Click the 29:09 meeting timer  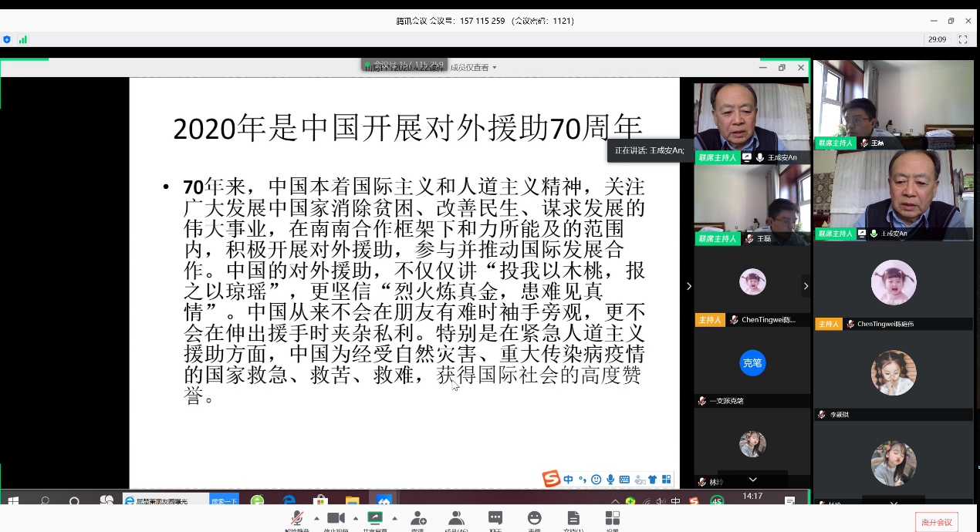[x=937, y=39]
